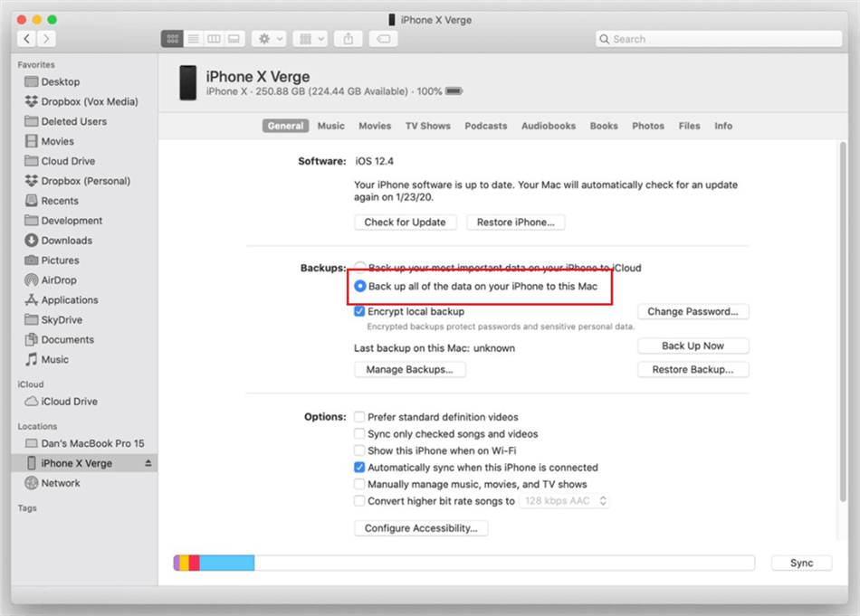Open Cloud Drive in sidebar
The width and height of the screenshot is (860, 616).
(x=60, y=161)
